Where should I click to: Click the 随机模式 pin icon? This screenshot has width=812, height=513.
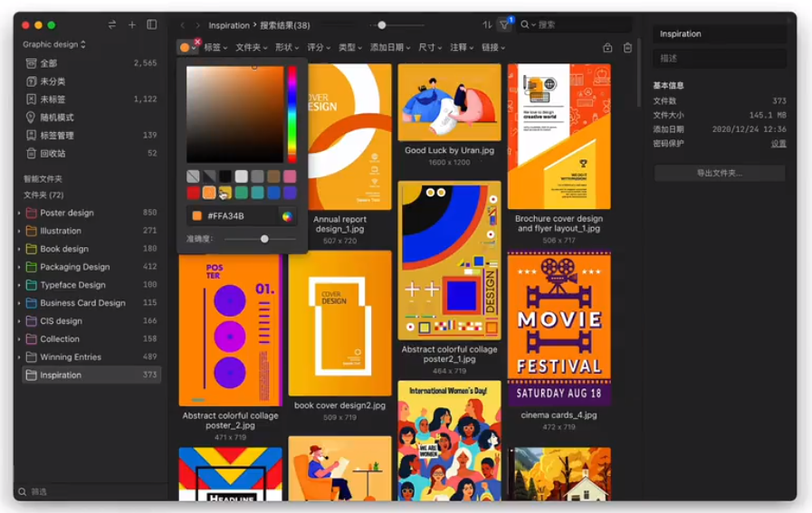31,118
